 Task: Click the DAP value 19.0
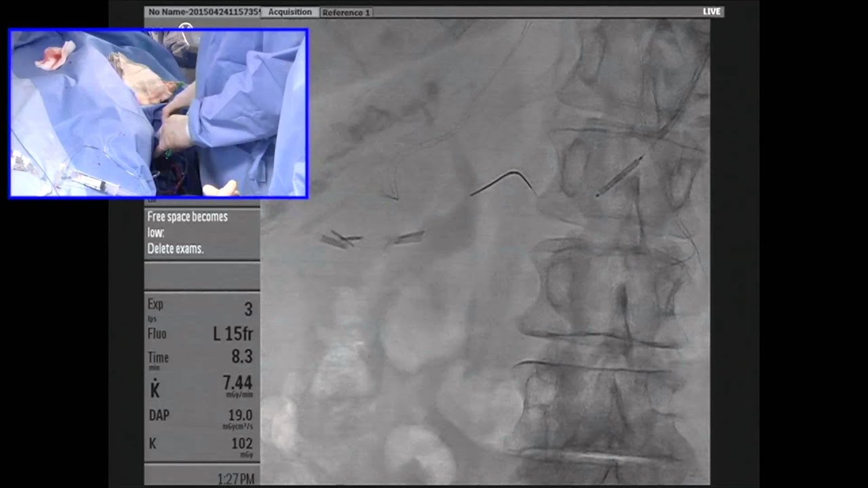click(x=240, y=415)
